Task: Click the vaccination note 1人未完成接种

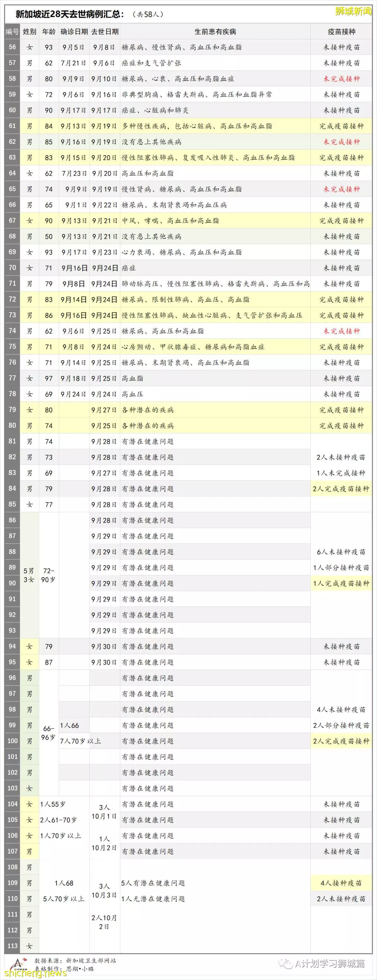Action: (x=341, y=473)
